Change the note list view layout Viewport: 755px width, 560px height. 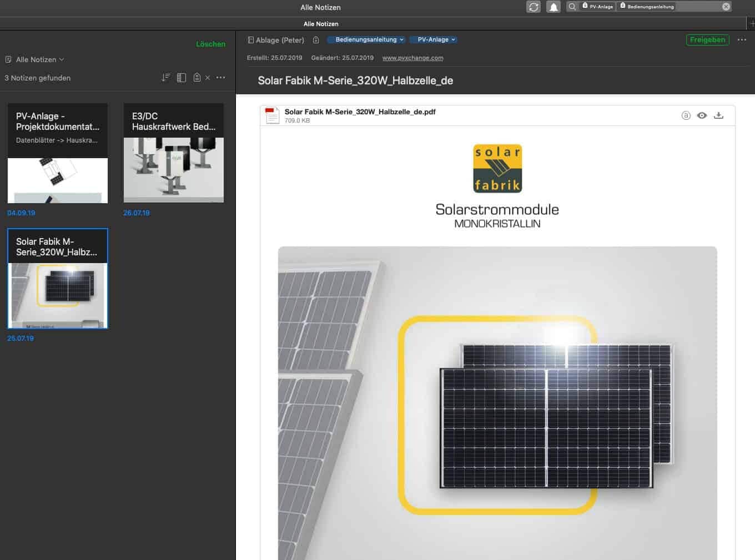(x=182, y=78)
